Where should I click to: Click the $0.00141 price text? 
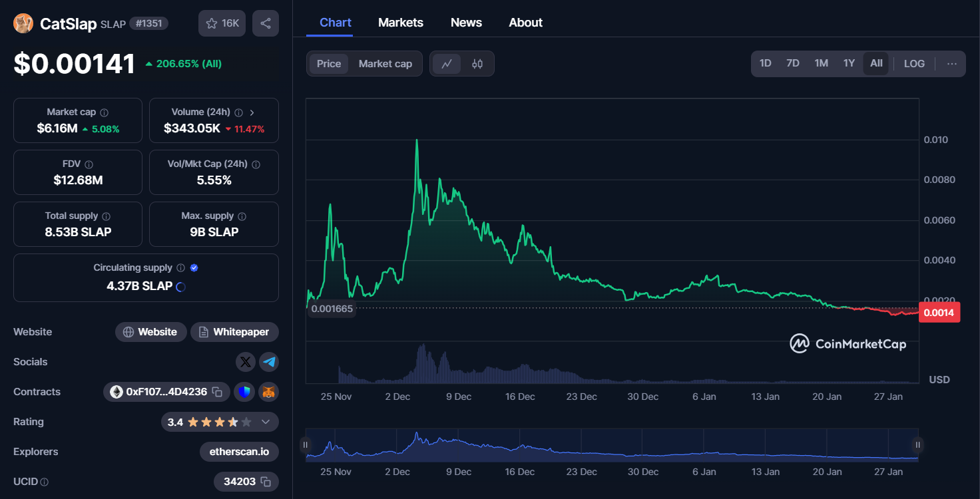pyautogui.click(x=75, y=64)
